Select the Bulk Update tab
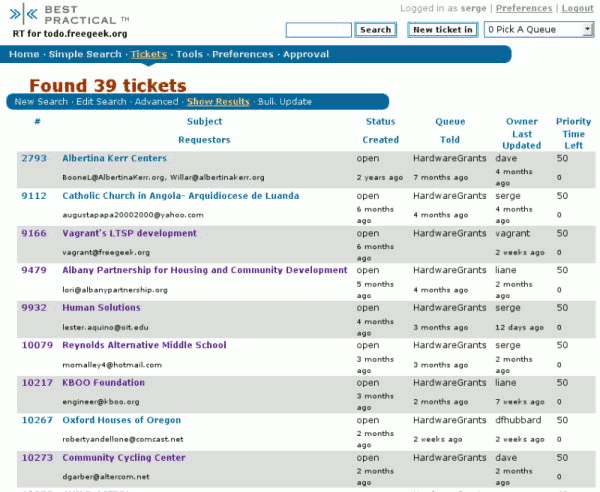600x492 pixels. tap(284, 102)
